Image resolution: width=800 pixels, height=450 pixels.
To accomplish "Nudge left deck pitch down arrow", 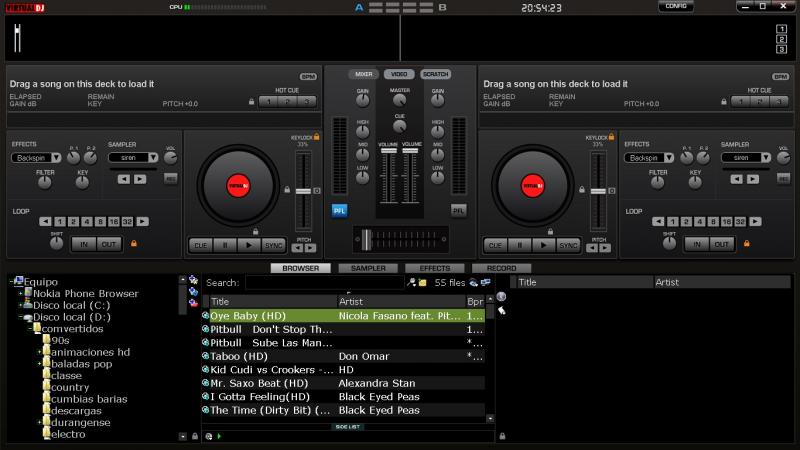I will pos(297,248).
